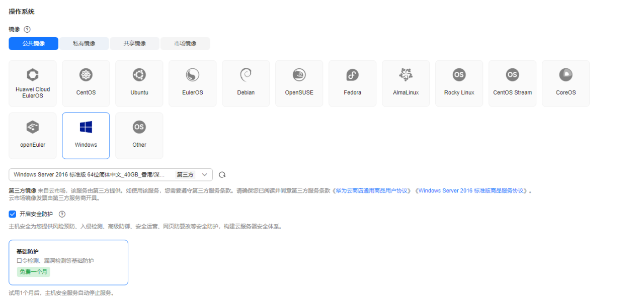The image size is (644, 304).
Task: Switch to 私有镜像 tab
Action: 84,44
